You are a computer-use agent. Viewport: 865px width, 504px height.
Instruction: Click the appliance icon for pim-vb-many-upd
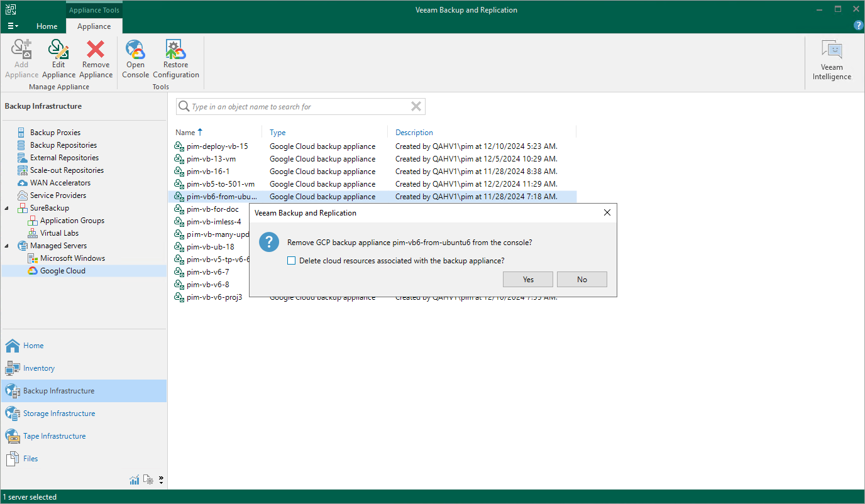179,234
